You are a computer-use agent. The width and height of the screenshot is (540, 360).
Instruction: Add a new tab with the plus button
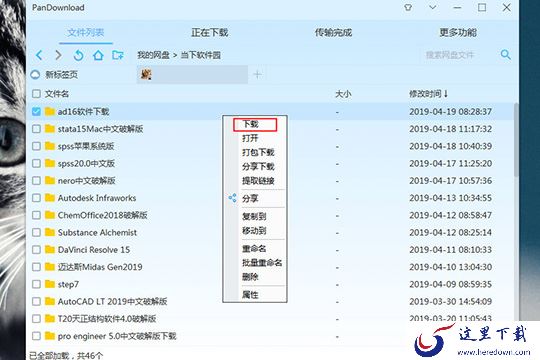pos(257,74)
